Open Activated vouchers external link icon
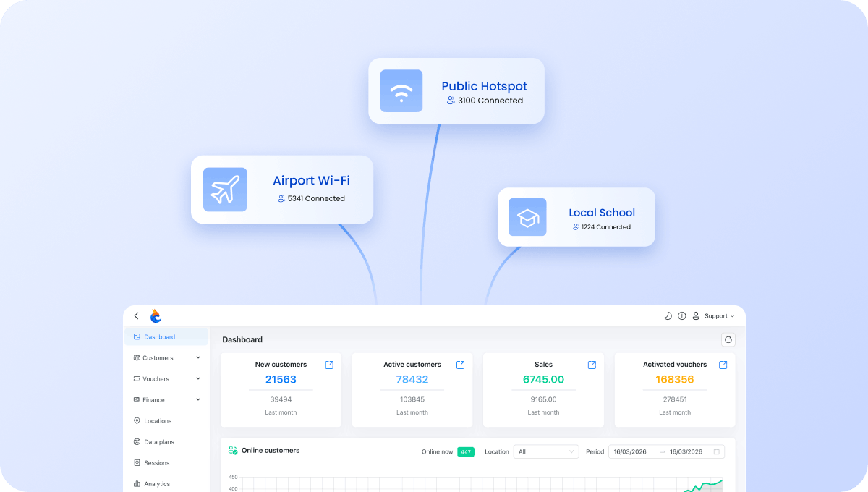 click(x=723, y=365)
